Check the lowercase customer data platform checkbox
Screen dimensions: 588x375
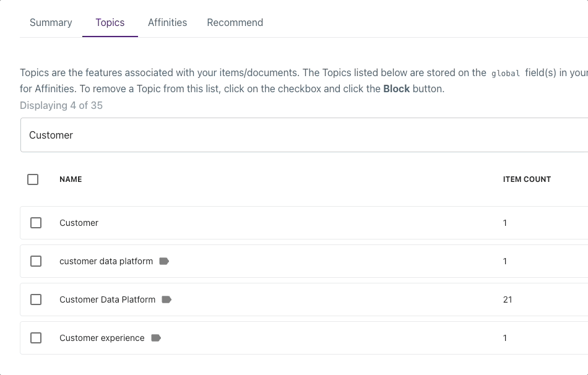(x=36, y=261)
